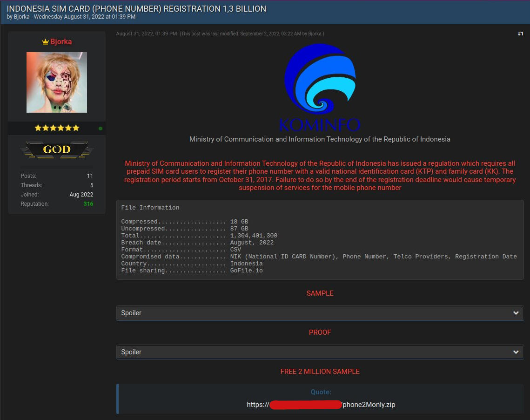Open Bjorka's profile username link
The width and height of the screenshot is (530, 420).
(x=61, y=41)
